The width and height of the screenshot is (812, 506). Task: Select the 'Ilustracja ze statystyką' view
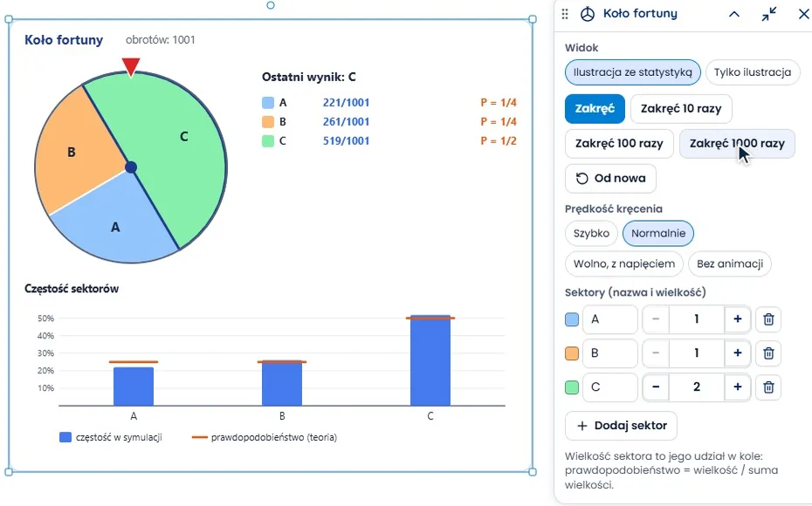(633, 72)
